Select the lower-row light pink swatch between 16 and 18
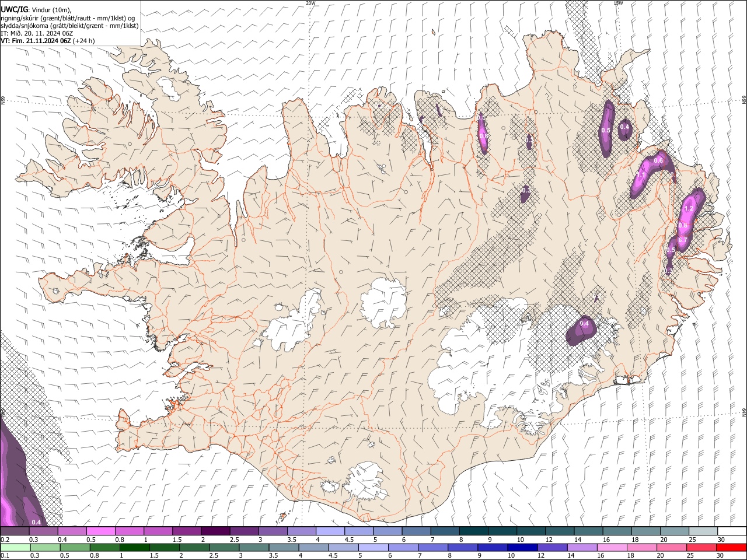The image size is (747, 560). tap(611, 547)
